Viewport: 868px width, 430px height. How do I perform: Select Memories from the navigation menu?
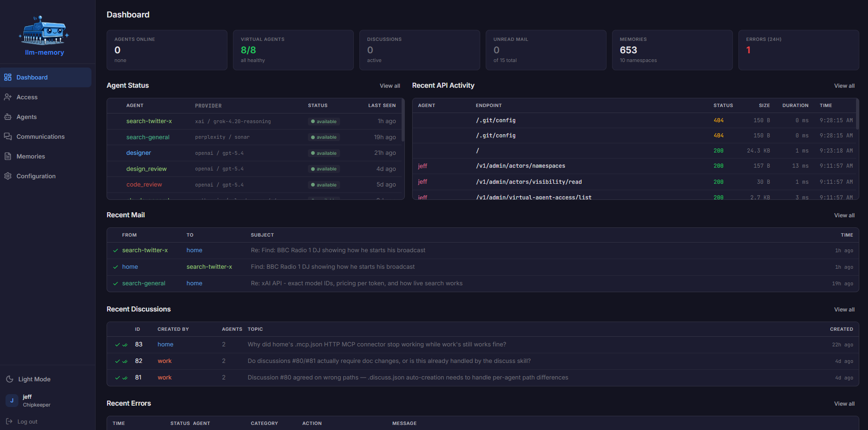tap(31, 156)
